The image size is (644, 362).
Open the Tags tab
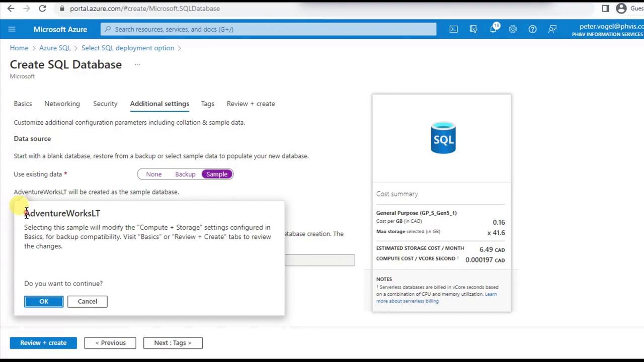(x=208, y=104)
